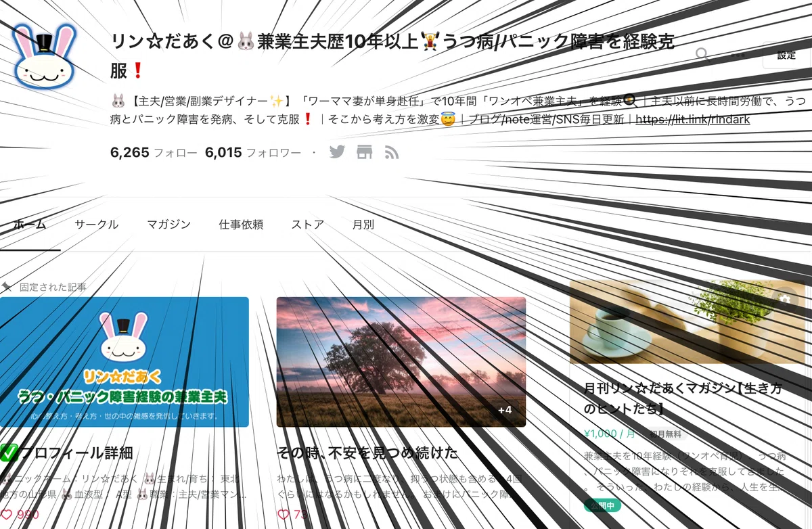The image size is (812, 529).
Task: Click the +4 image count badge
Action: click(x=505, y=410)
